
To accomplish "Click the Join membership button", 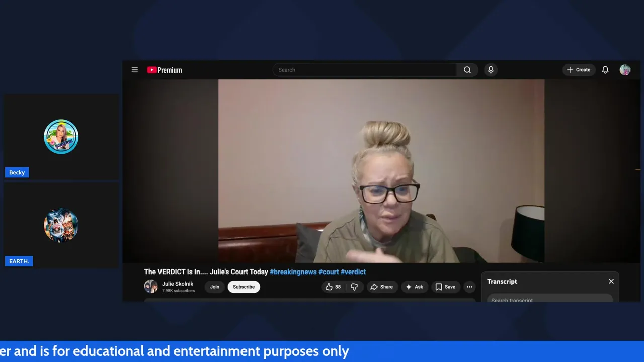I will click(x=214, y=287).
